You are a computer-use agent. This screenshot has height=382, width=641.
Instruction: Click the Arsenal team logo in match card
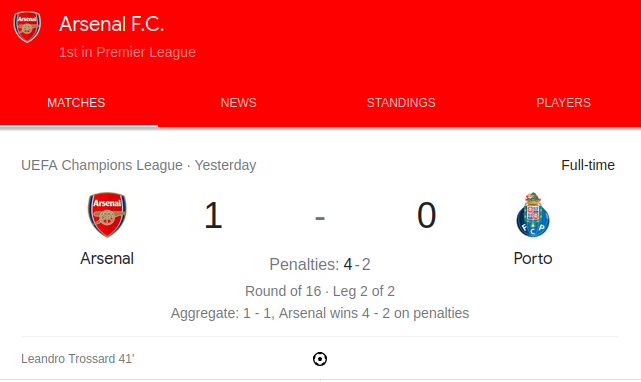(107, 215)
